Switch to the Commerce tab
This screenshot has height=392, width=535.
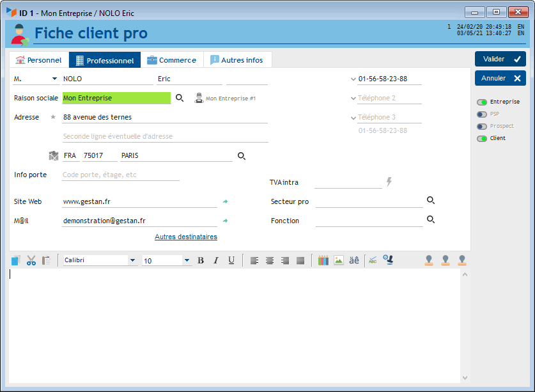171,60
